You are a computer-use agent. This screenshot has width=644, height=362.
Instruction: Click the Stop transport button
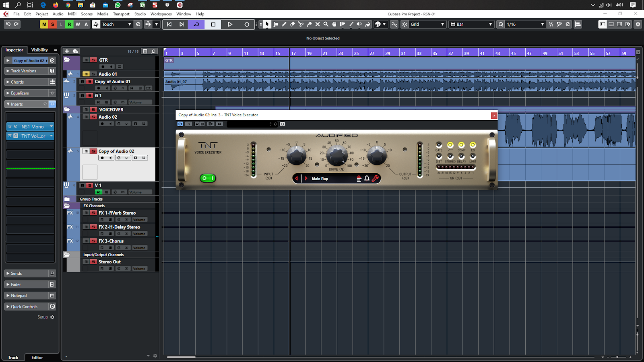213,24
